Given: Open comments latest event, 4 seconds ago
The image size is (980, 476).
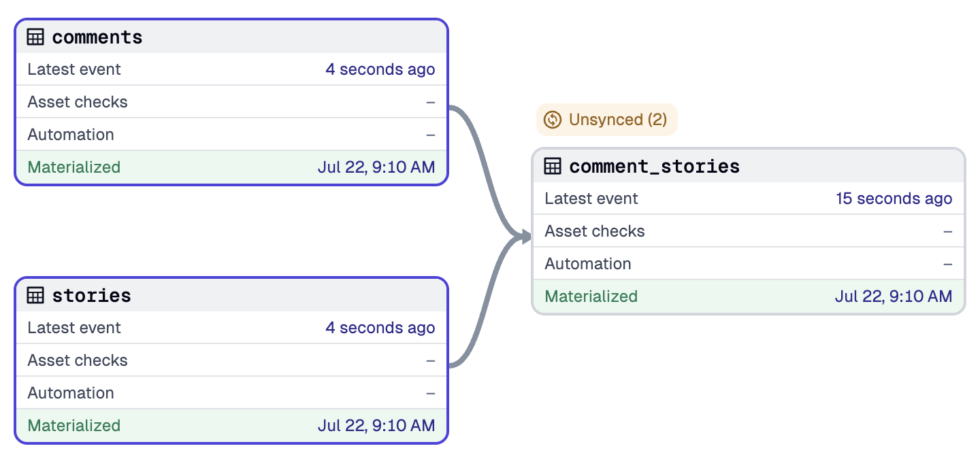Looking at the screenshot, I should [380, 69].
